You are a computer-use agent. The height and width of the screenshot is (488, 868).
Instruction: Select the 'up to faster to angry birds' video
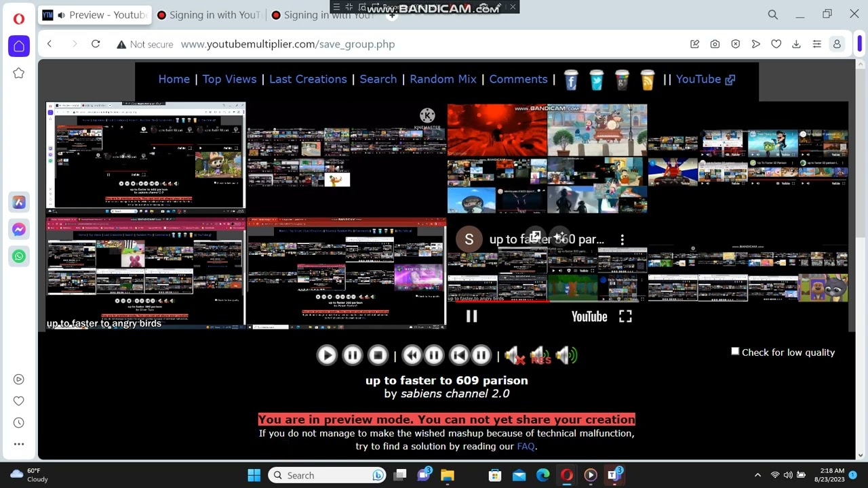click(145, 274)
